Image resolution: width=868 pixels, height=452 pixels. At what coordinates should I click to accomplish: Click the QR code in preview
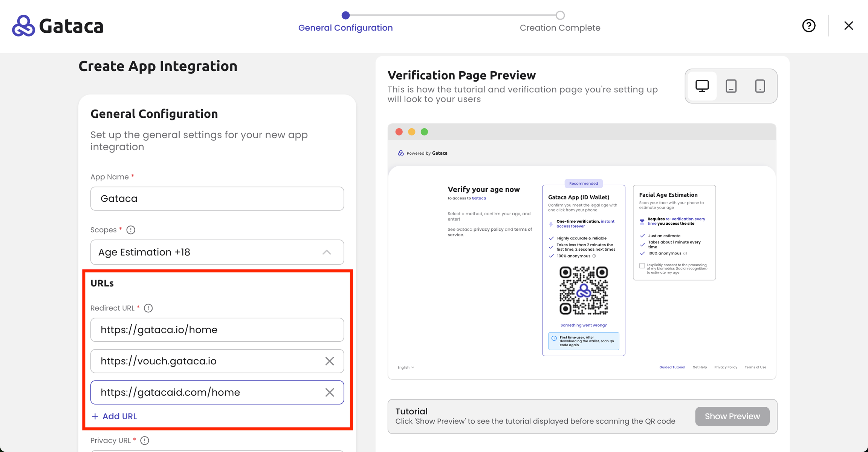coord(584,291)
